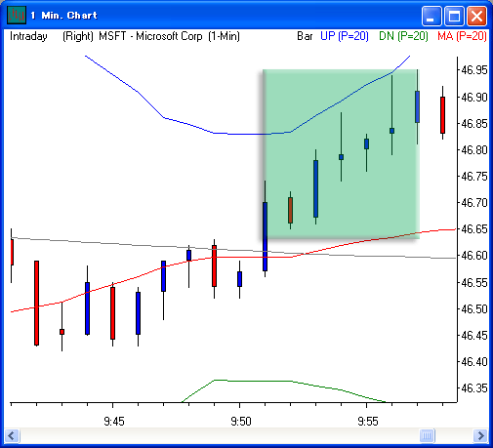Click the Intraday label
The image size is (493, 448).
click(28, 36)
